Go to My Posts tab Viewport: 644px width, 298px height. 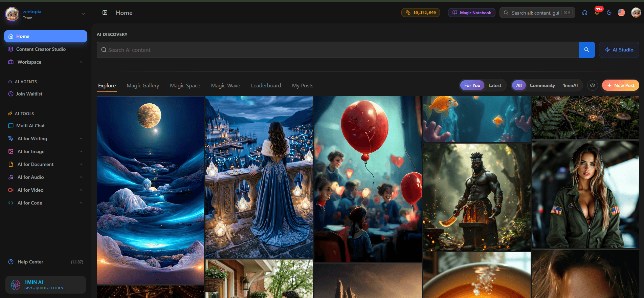[303, 86]
